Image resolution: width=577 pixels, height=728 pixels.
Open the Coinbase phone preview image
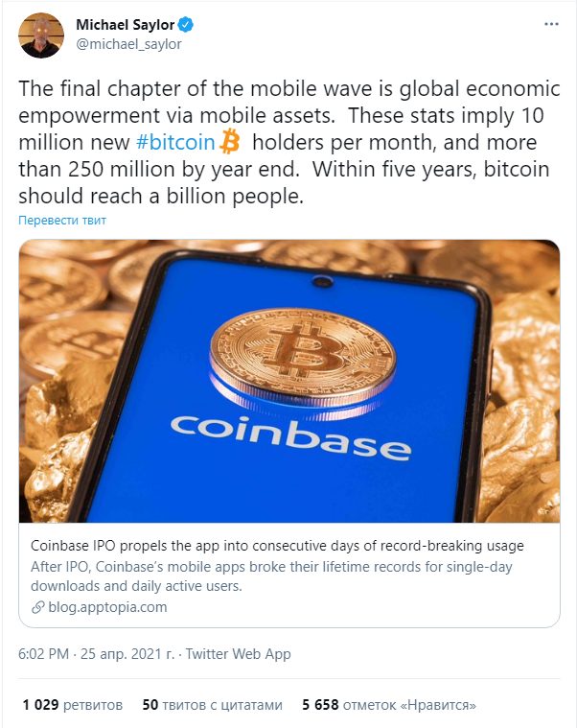tap(288, 381)
